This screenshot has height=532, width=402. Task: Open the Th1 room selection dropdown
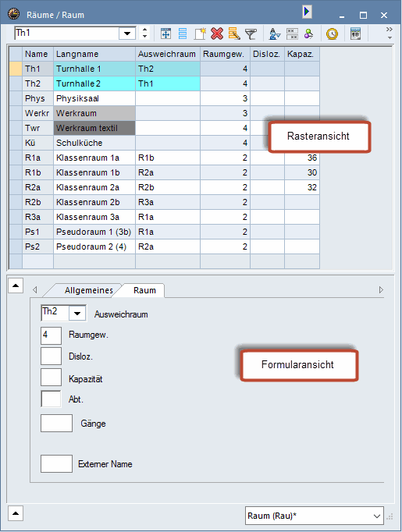[x=127, y=34]
